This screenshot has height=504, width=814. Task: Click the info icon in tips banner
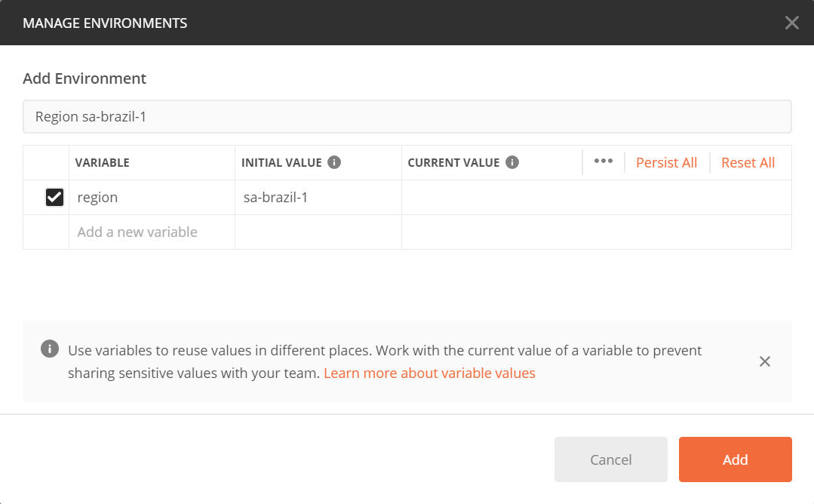click(x=50, y=349)
